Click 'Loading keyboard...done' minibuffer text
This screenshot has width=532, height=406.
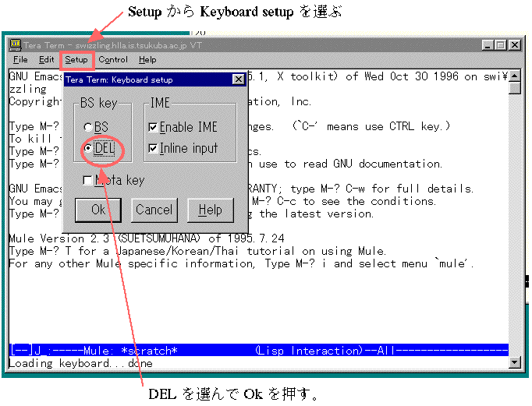[x=81, y=363]
